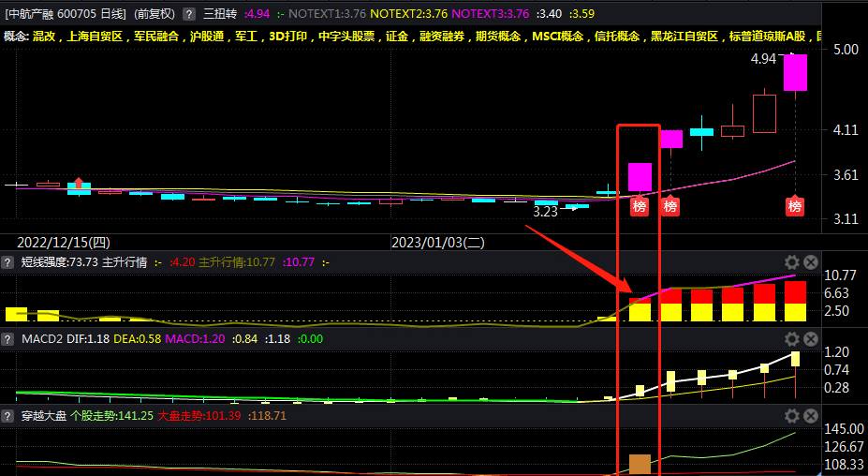Open the 标普道琼斯A股 concept link
The image size is (868, 476).
(x=767, y=37)
